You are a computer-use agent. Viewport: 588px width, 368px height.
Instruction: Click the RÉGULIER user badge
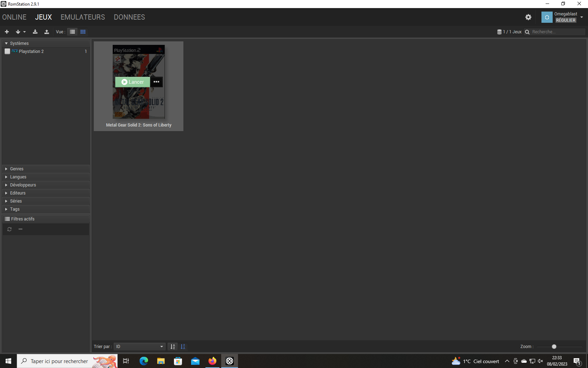(566, 20)
